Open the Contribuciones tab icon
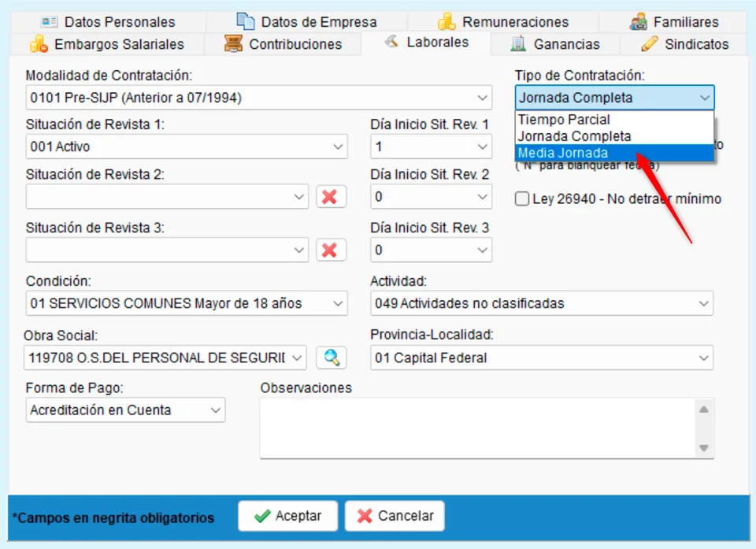Screen dimensions: 756x549 pos(233,43)
